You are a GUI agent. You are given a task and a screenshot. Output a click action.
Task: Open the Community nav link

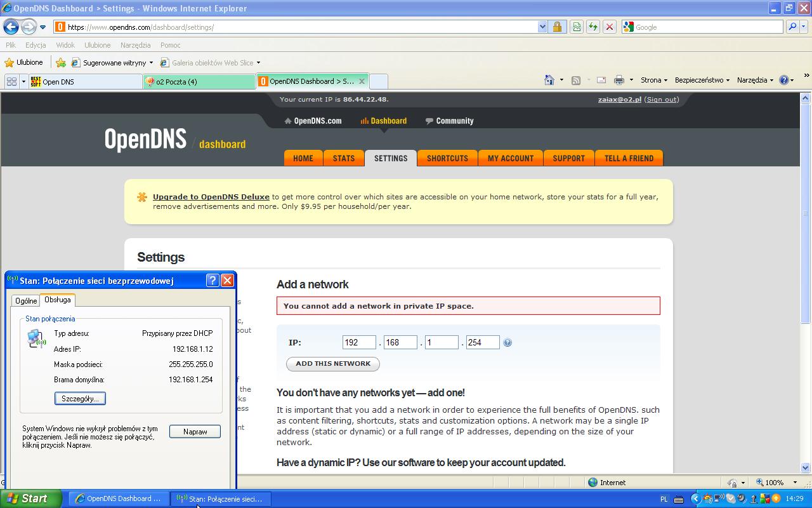[x=450, y=121]
